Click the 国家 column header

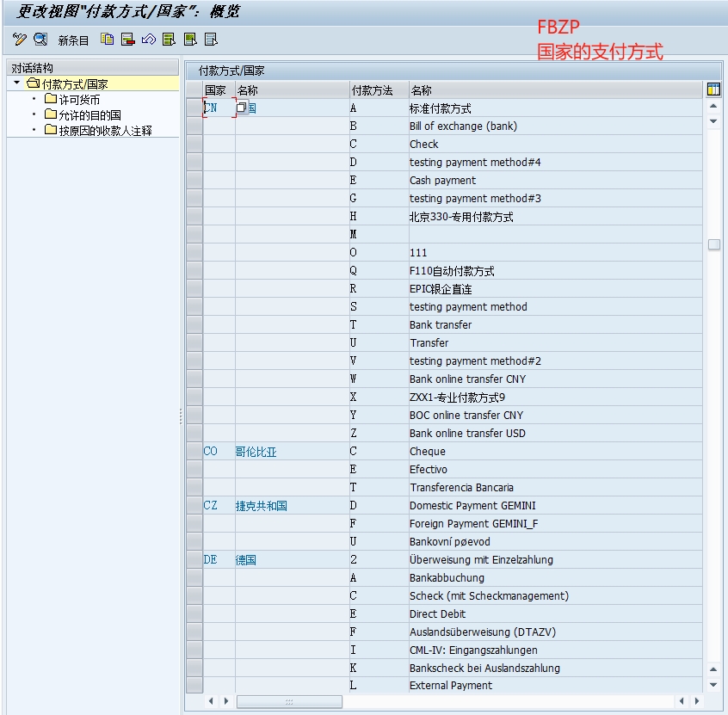click(219, 90)
